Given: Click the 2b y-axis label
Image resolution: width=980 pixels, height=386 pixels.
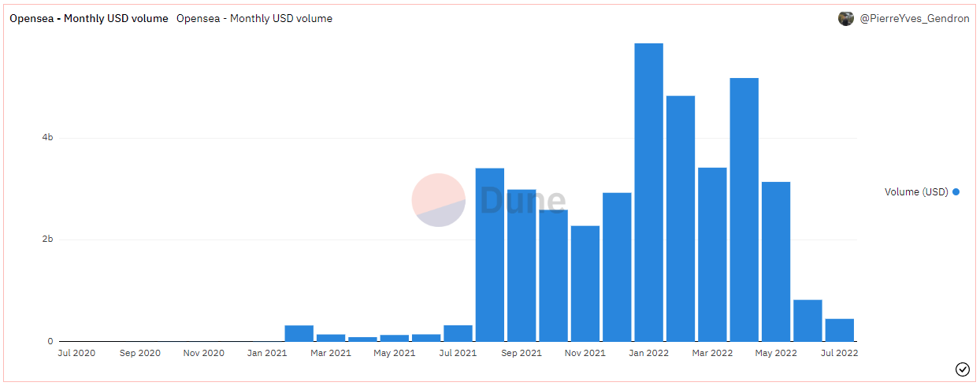Looking at the screenshot, I should [47, 239].
